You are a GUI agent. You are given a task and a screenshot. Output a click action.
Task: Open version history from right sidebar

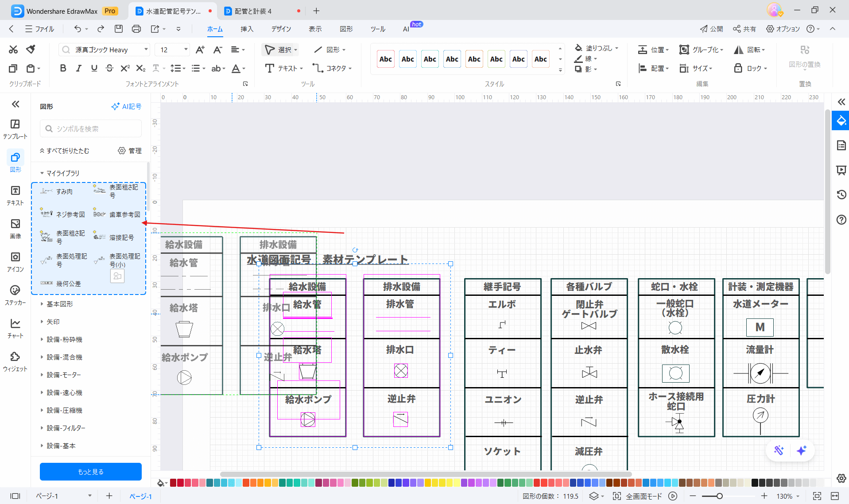click(841, 194)
